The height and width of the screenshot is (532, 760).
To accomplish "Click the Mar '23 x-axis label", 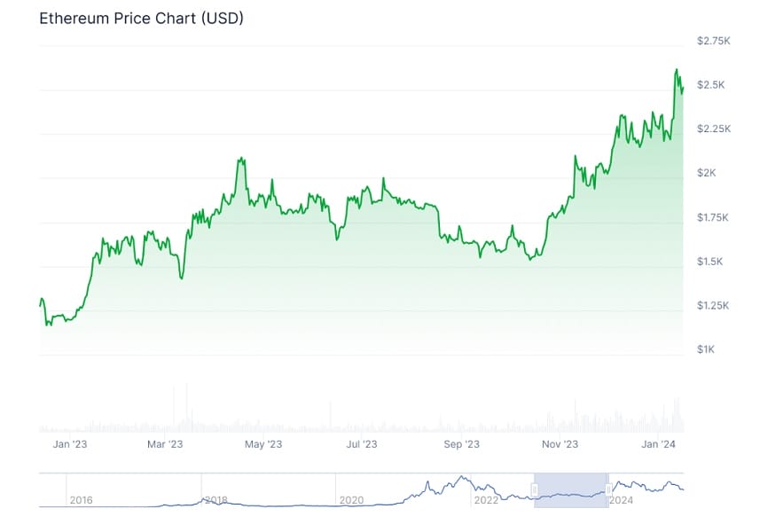I will coord(165,444).
